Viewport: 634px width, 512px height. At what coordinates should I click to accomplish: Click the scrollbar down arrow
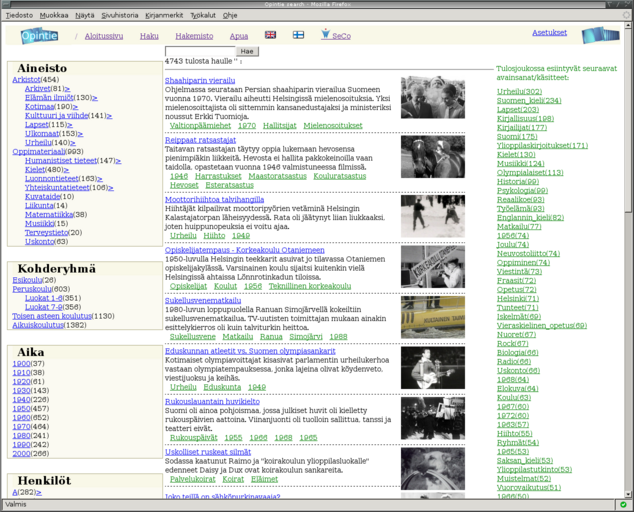628,494
